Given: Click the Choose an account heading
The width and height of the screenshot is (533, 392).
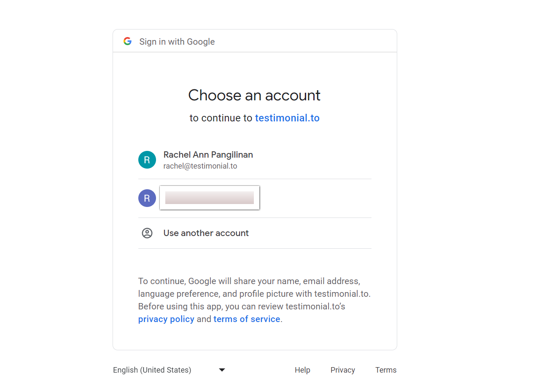Looking at the screenshot, I should (254, 95).
